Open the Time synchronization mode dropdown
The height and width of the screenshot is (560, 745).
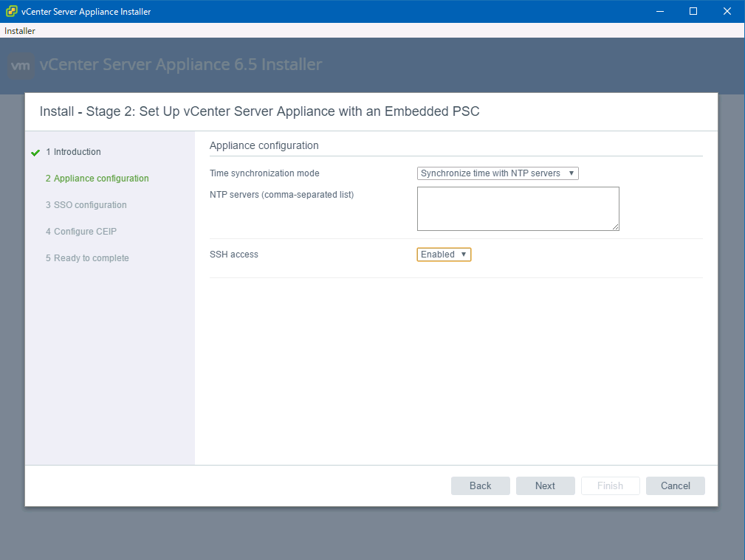tap(498, 173)
